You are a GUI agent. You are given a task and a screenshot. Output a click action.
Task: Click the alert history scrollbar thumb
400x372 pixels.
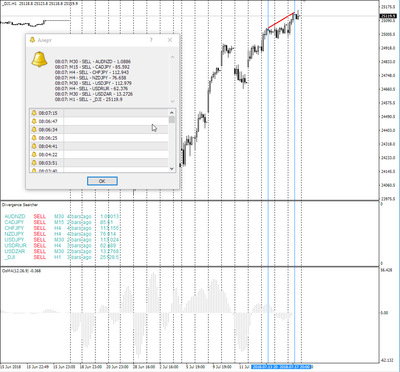(x=172, y=120)
